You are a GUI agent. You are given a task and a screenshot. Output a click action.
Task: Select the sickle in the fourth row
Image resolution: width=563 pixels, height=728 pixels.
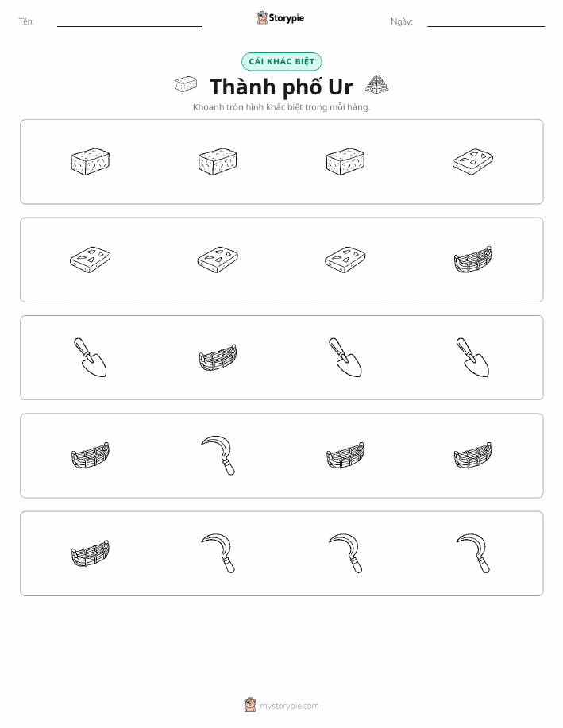[218, 455]
